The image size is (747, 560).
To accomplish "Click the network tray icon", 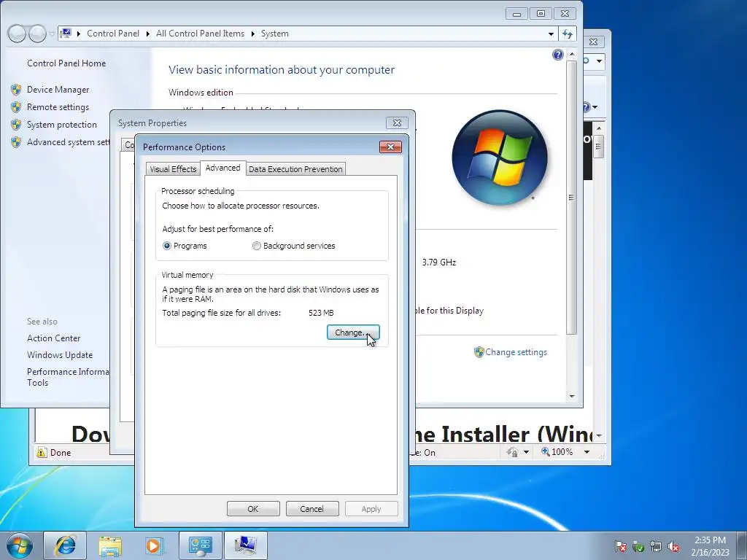I will click(656, 546).
